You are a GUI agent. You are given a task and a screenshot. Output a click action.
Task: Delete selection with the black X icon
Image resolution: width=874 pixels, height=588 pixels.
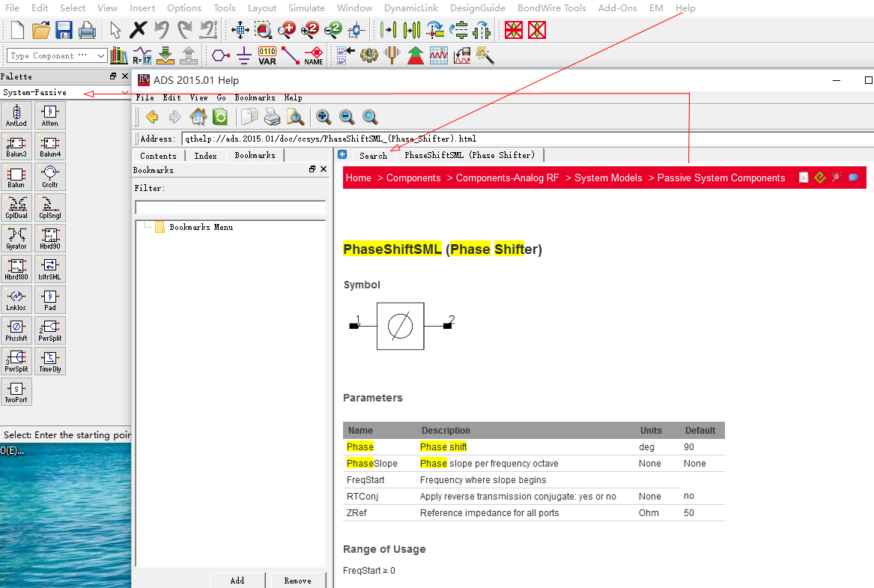pyautogui.click(x=138, y=30)
